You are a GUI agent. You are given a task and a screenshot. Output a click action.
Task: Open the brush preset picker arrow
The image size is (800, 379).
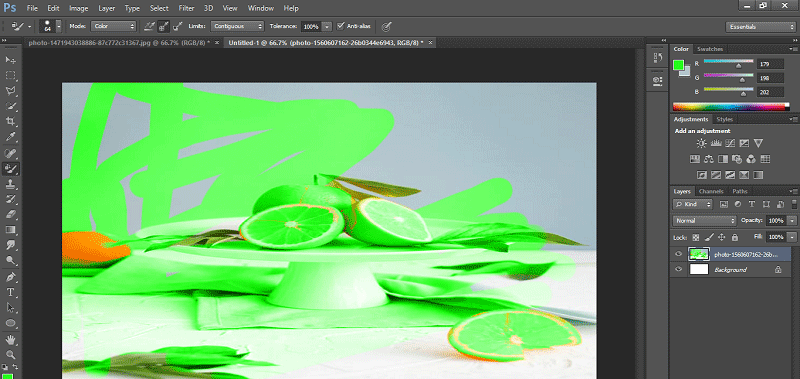click(59, 26)
